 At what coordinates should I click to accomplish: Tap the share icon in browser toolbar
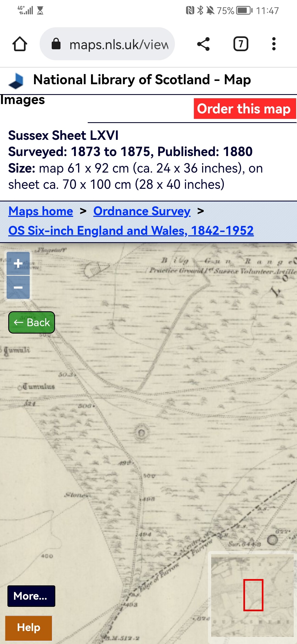204,44
